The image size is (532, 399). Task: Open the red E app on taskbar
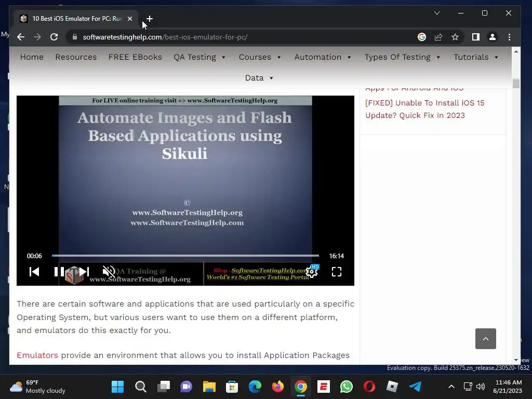(x=324, y=387)
